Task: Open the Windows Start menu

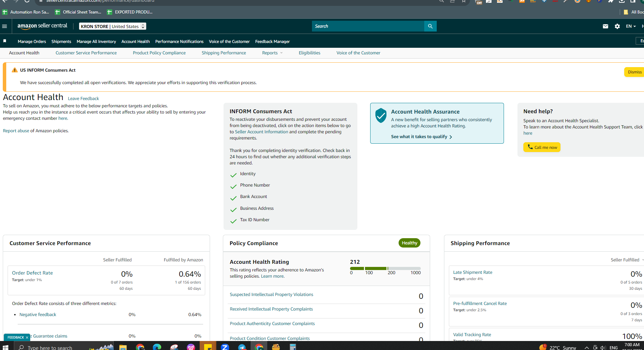Action: coord(5,347)
